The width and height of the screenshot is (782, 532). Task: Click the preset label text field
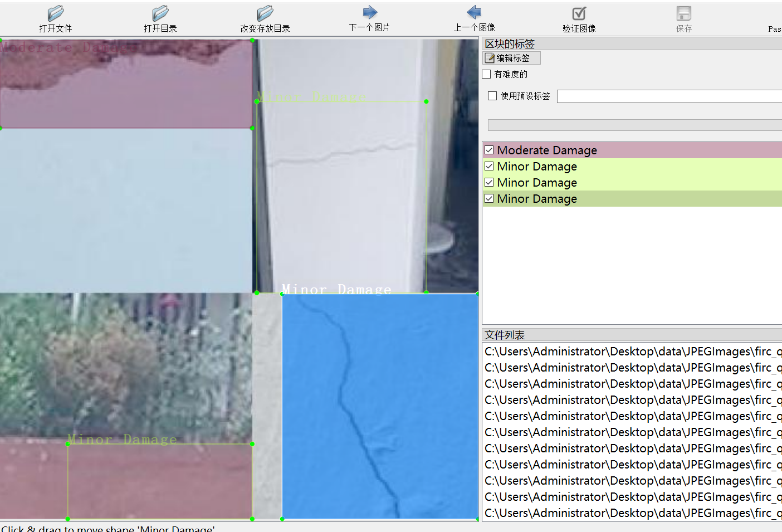point(669,96)
